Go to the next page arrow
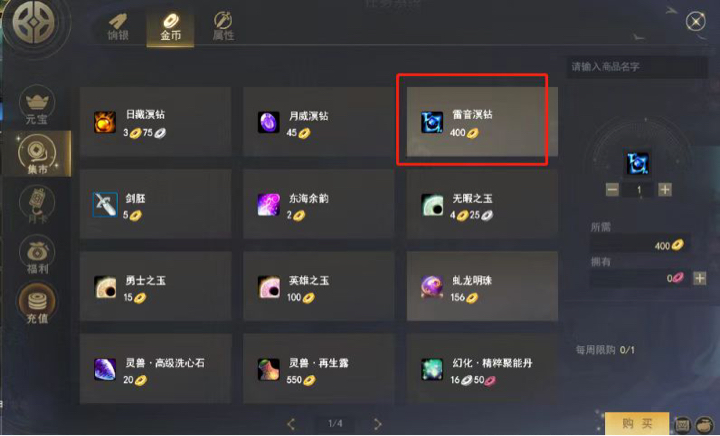 click(x=377, y=424)
